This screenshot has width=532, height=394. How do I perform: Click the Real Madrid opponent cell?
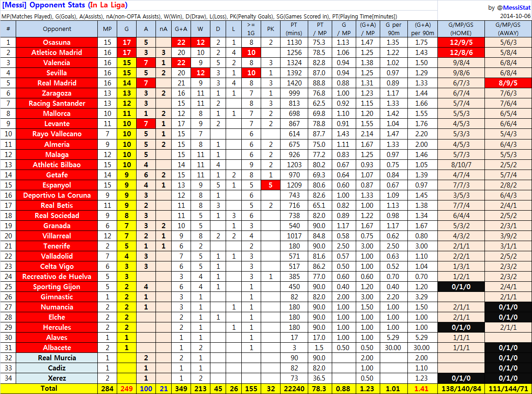[57, 83]
